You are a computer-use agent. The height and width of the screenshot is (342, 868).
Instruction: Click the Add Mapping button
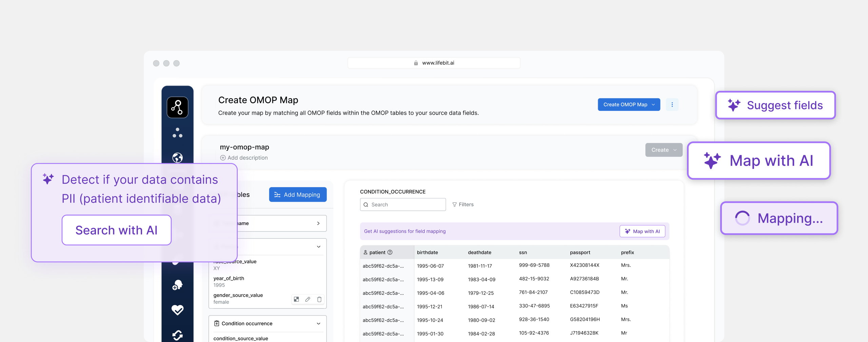(298, 195)
